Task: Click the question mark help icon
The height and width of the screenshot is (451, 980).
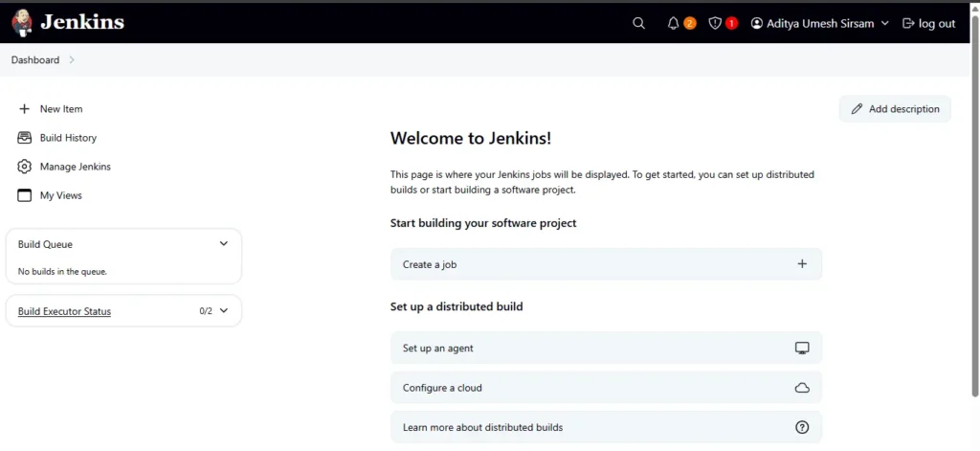Action: coord(802,427)
